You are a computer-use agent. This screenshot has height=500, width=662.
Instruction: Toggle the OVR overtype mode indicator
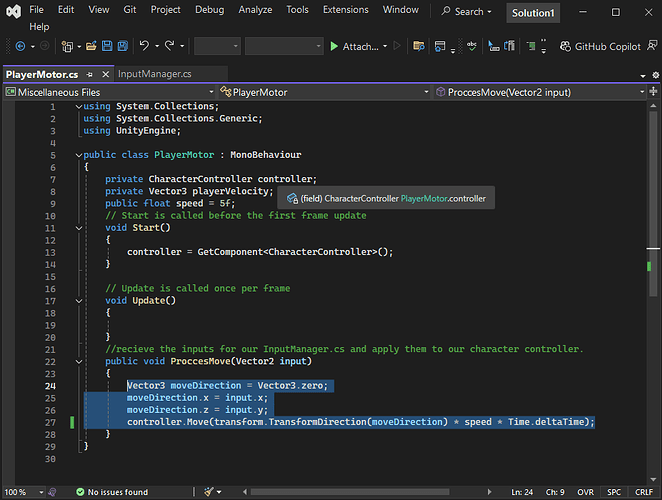(586, 492)
